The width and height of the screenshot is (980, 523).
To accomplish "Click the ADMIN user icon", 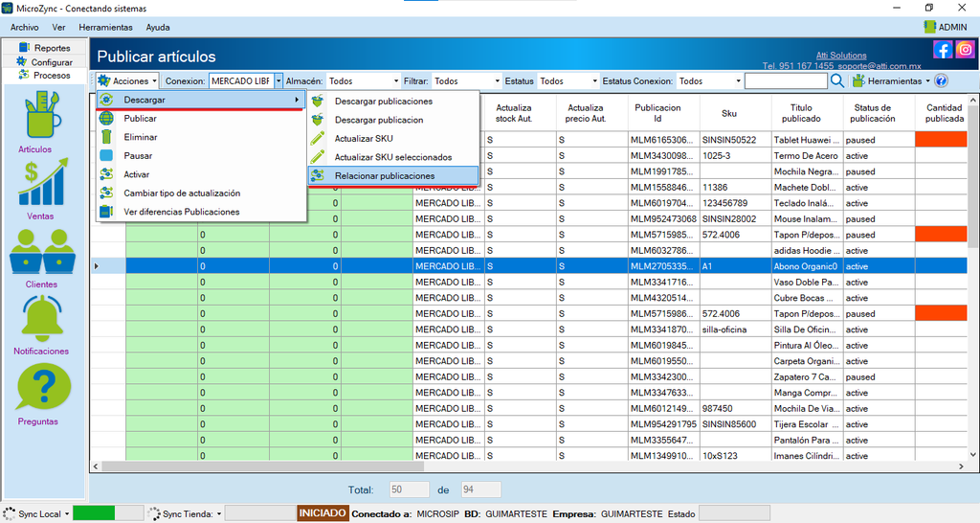I will pos(930,27).
